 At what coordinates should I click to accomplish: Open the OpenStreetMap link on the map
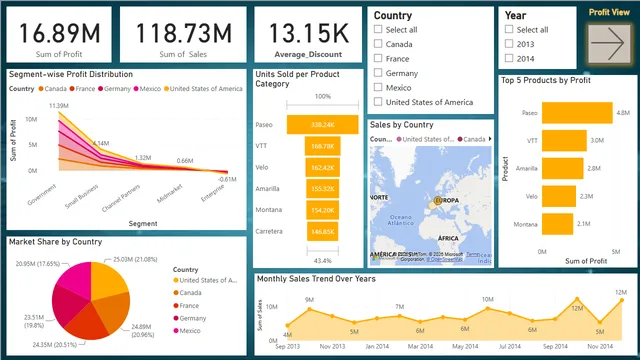point(444,259)
